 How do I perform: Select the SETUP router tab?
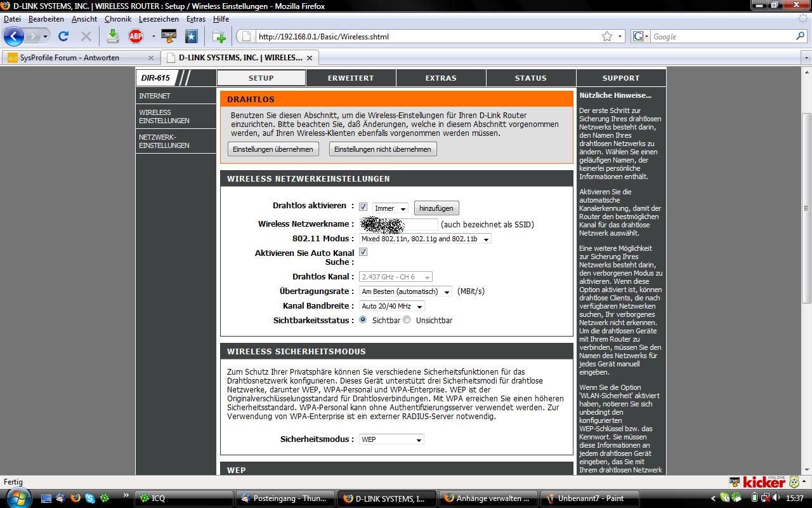[261, 78]
